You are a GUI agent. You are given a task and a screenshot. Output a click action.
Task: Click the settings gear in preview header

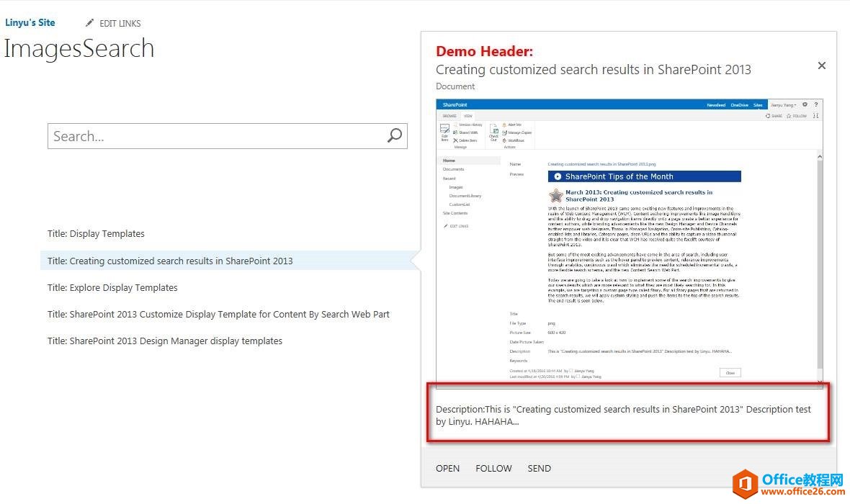[x=805, y=104]
